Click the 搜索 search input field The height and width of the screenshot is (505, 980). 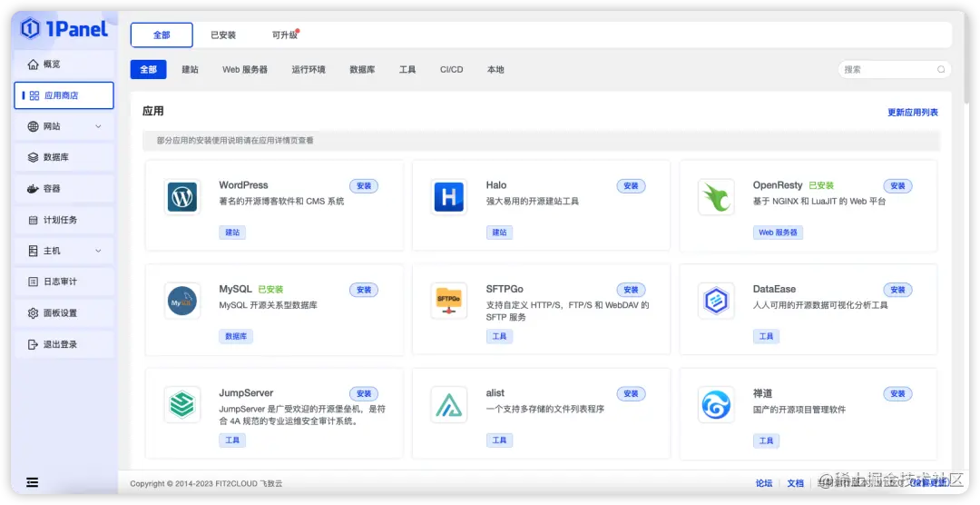895,69
